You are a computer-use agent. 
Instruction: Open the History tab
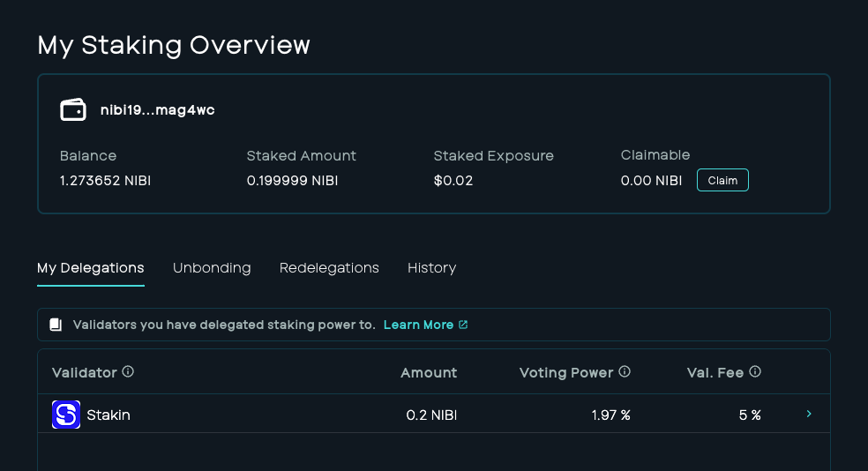point(431,268)
